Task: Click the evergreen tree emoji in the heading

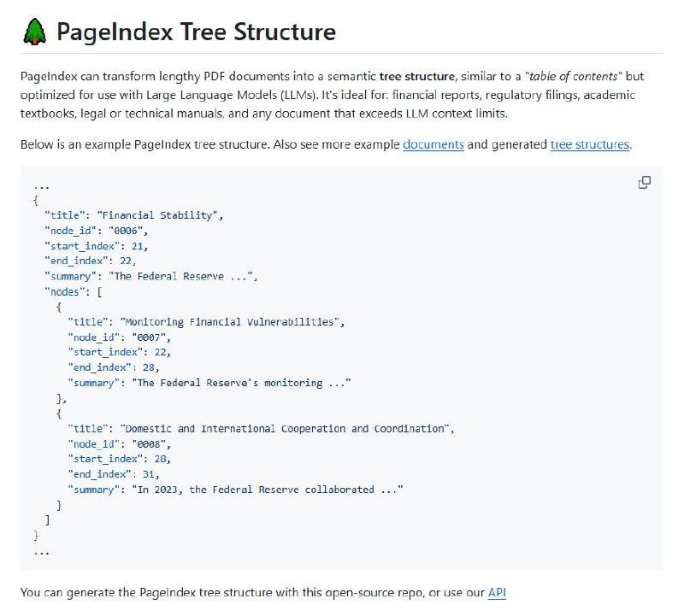Action: pyautogui.click(x=34, y=33)
